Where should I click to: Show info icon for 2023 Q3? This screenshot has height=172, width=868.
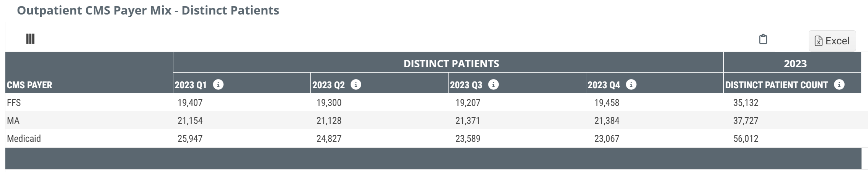pyautogui.click(x=493, y=84)
